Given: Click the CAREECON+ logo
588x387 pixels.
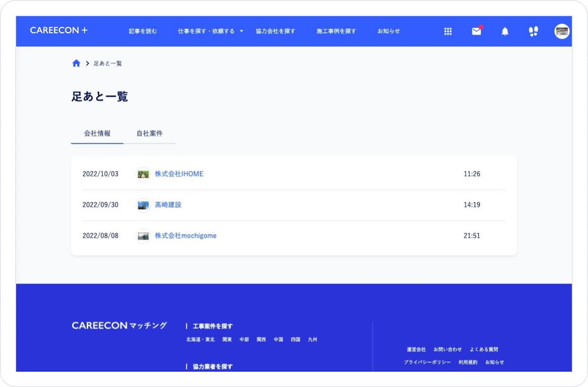Looking at the screenshot, I should [x=58, y=29].
